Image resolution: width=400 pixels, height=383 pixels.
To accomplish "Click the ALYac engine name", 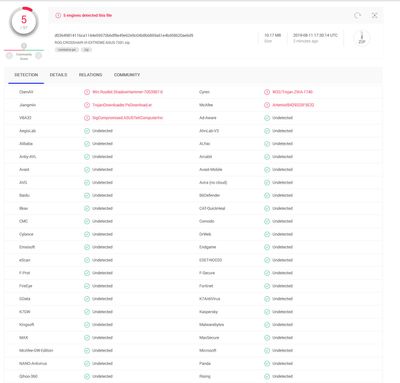I will pos(205,144).
